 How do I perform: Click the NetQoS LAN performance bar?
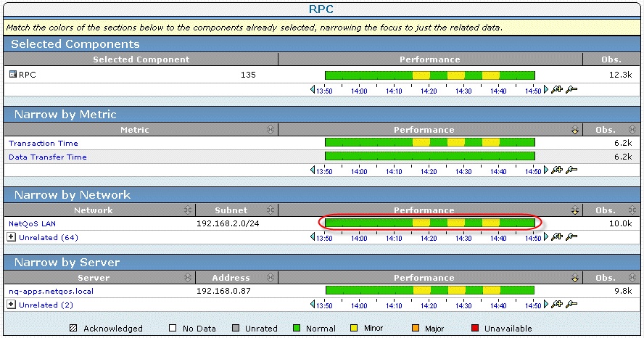[430, 223]
